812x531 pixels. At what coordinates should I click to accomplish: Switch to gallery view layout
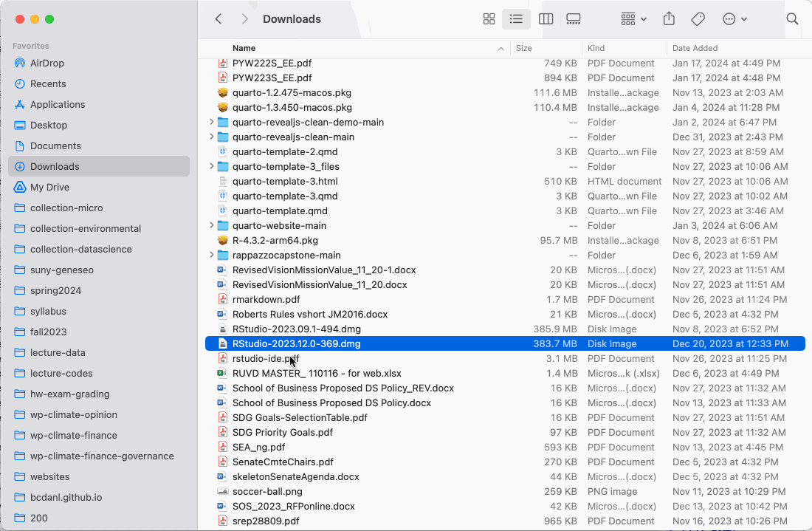(x=574, y=19)
